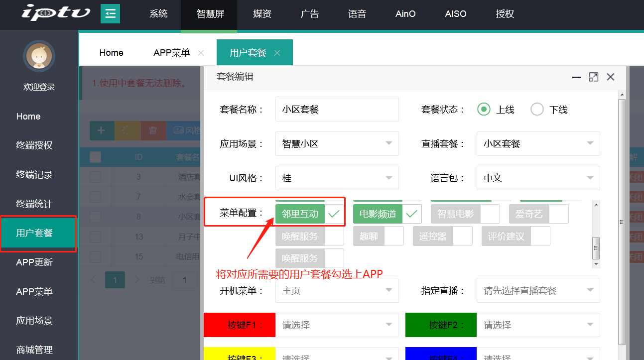Uncheck the 邻里互动 menu checkbox

pyautogui.click(x=334, y=214)
